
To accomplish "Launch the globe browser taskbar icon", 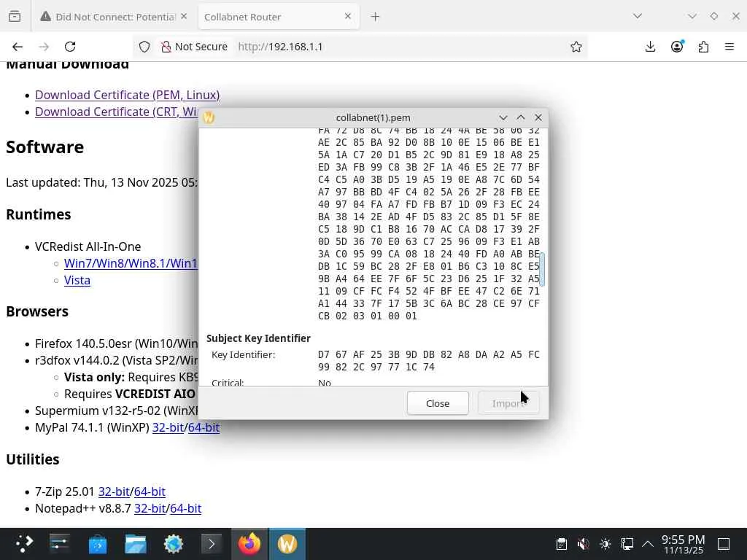I will pyautogui.click(x=174, y=544).
